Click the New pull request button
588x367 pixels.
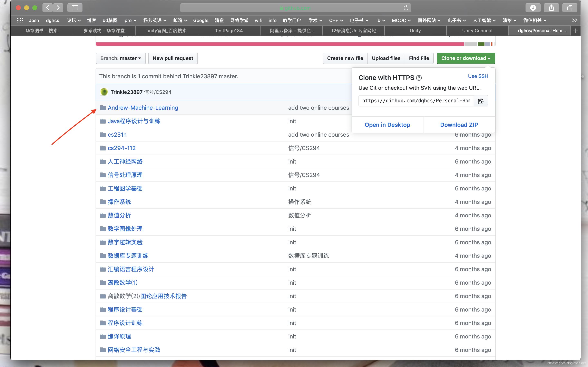pyautogui.click(x=173, y=58)
